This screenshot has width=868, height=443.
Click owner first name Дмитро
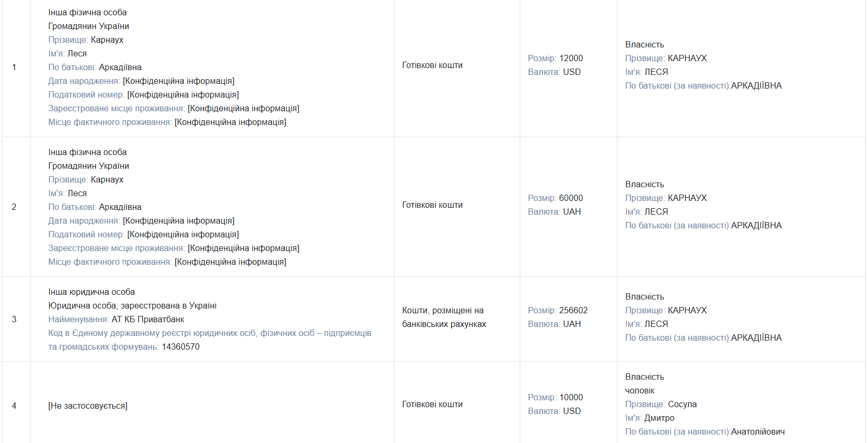tap(659, 418)
